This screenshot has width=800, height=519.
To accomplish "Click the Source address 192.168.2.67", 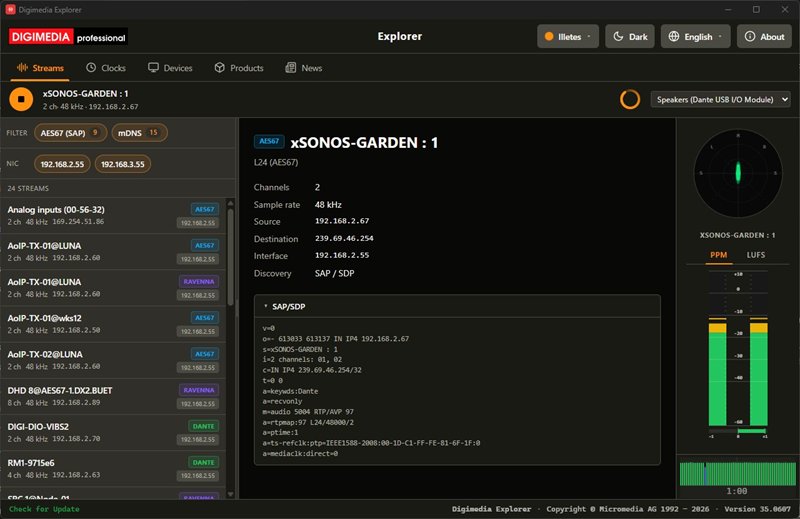I will click(x=342, y=221).
